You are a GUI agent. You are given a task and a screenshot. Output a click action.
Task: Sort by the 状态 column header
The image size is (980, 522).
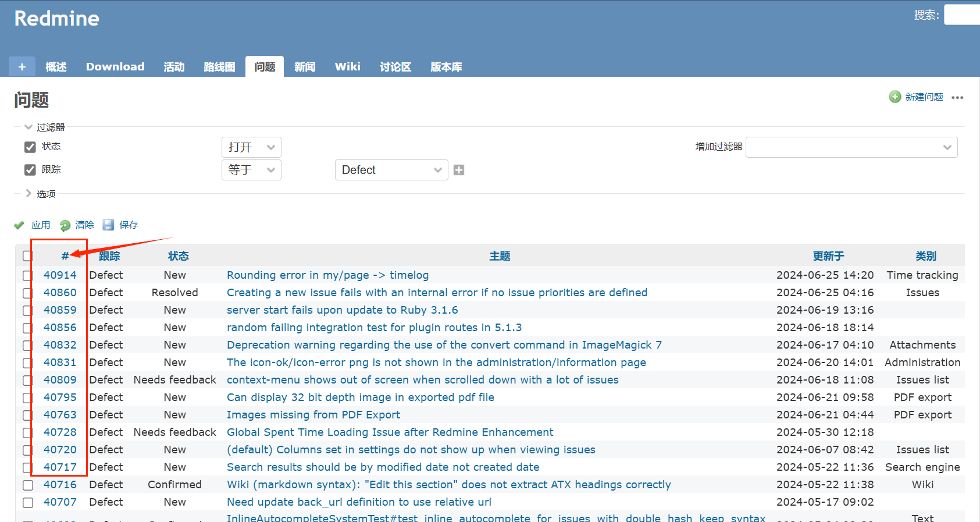178,256
